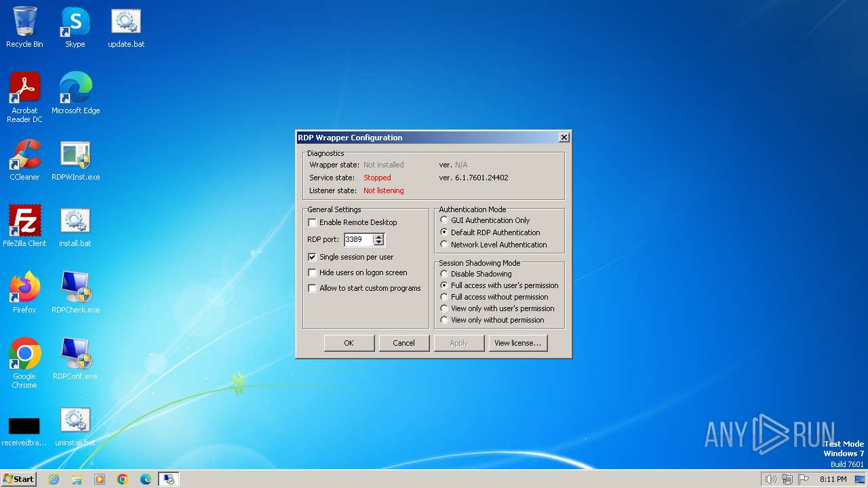
Task: Open Windows Explorer folder from taskbar
Action: (77, 479)
